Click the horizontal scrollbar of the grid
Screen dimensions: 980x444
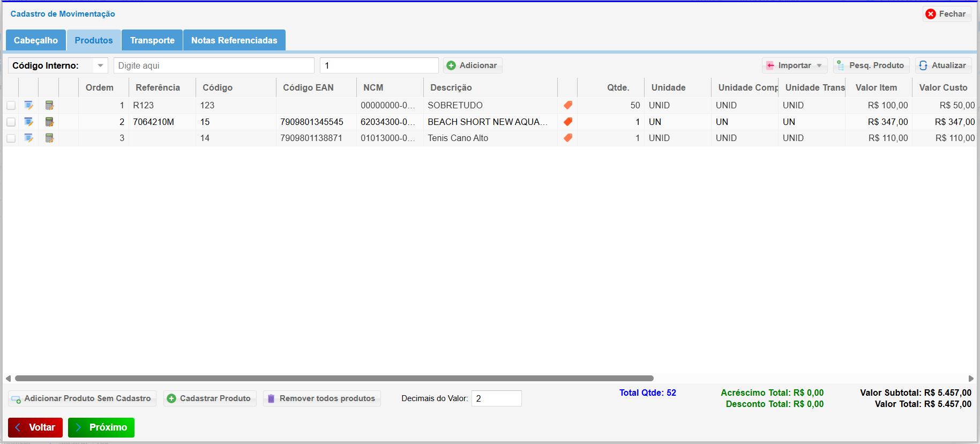[334, 378]
